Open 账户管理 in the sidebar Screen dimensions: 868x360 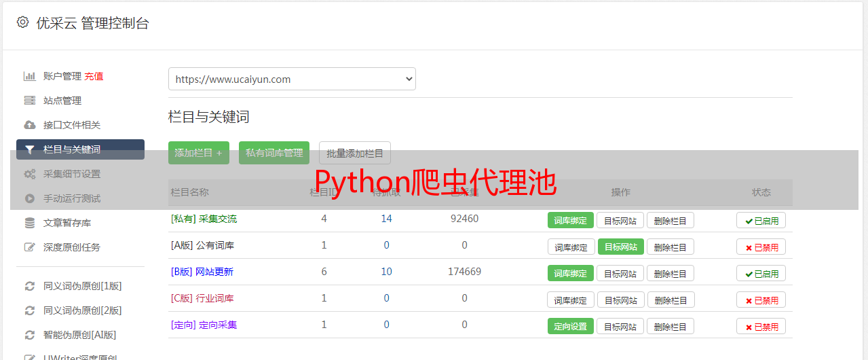(x=62, y=76)
